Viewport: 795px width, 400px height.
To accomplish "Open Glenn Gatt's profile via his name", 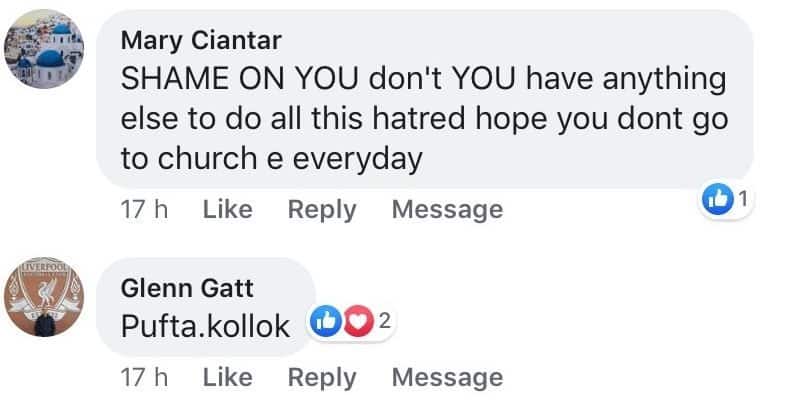I will coord(187,289).
